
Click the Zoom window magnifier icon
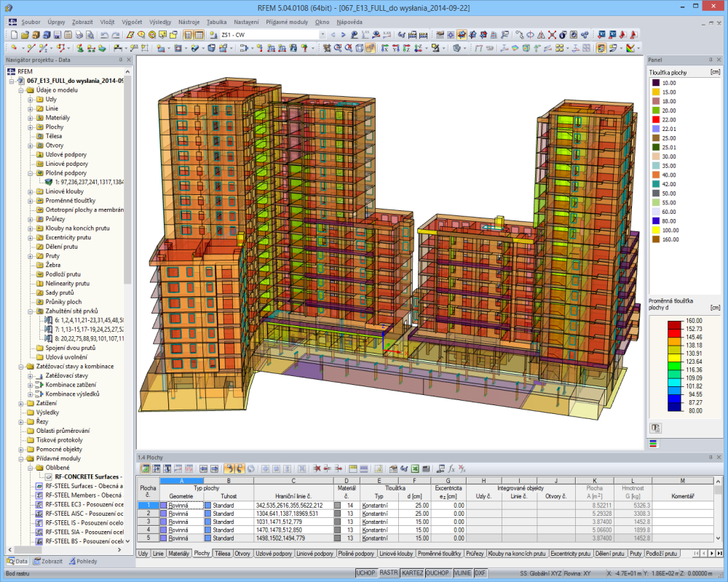[x=338, y=48]
